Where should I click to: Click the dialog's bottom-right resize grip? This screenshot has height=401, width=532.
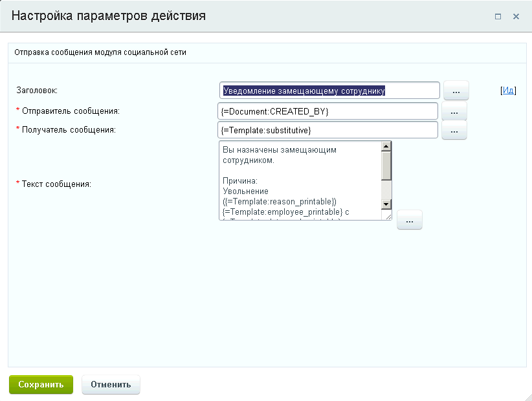pos(527,396)
